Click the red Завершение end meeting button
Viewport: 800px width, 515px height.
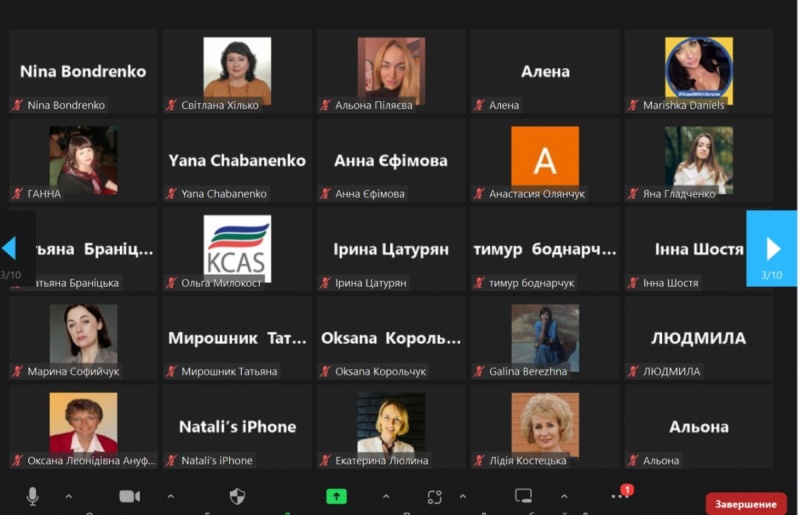(746, 504)
